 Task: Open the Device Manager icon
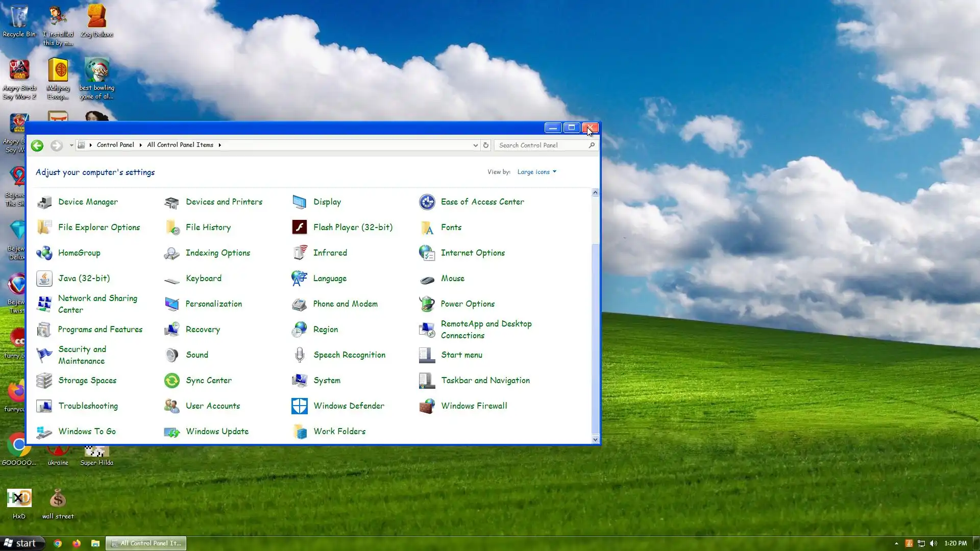(x=44, y=202)
